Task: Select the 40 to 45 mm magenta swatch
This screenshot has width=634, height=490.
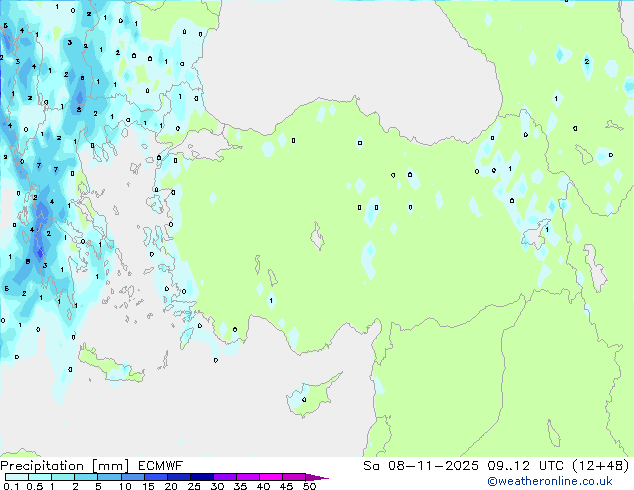Action: coord(271,477)
